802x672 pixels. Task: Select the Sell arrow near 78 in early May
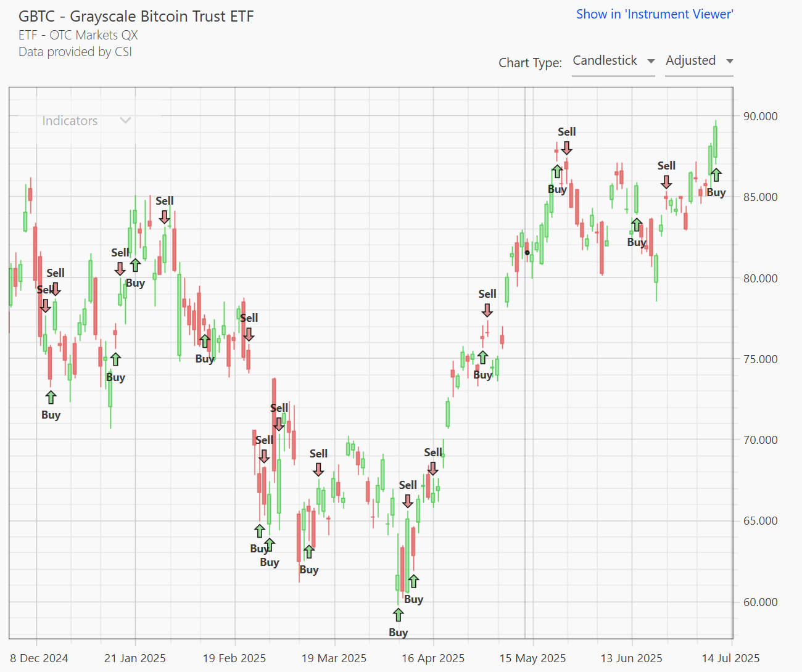[487, 310]
